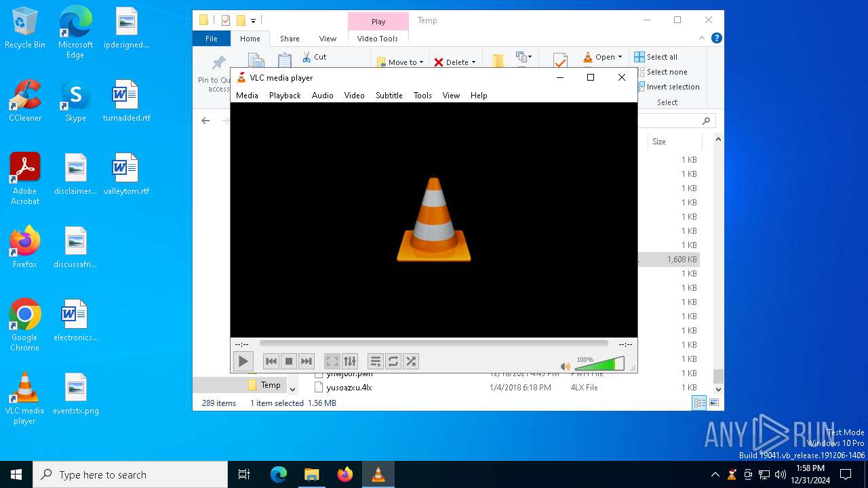Viewport: 868px width, 488px height.
Task: Toggle VLC fullscreen mode button
Action: [332, 361]
